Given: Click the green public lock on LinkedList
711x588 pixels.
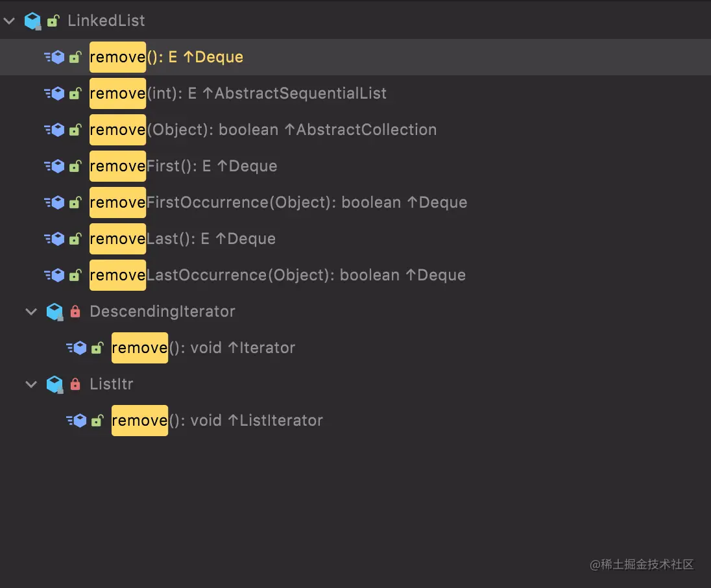Looking at the screenshot, I should click(53, 21).
